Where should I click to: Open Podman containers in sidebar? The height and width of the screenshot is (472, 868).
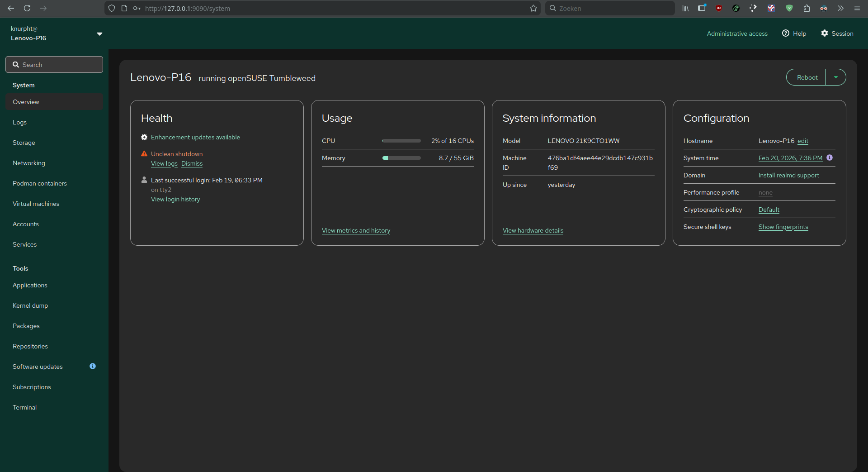(x=40, y=183)
